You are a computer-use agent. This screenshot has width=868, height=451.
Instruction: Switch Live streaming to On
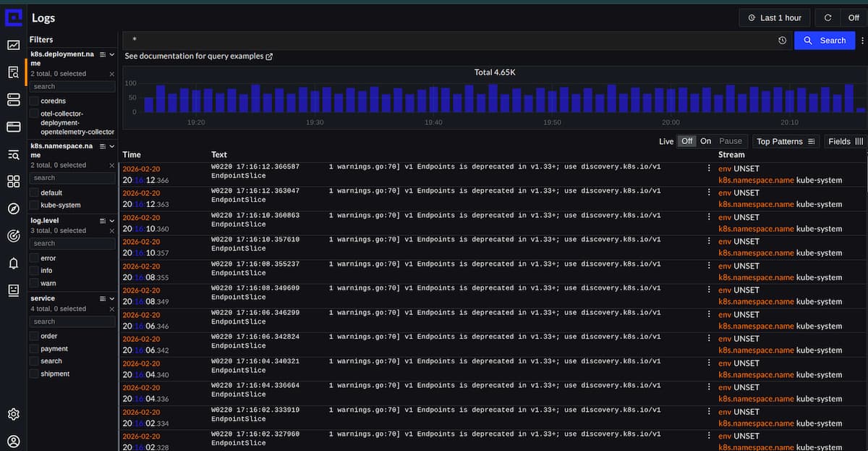click(705, 141)
